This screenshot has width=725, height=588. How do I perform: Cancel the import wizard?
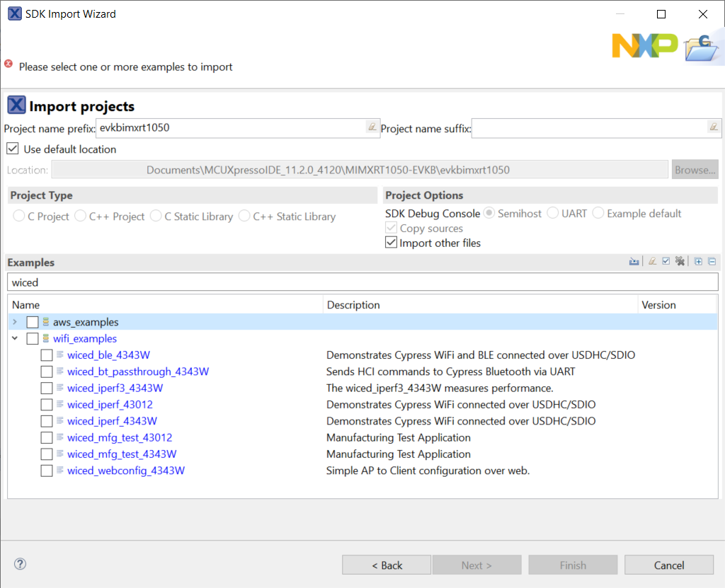point(668,565)
